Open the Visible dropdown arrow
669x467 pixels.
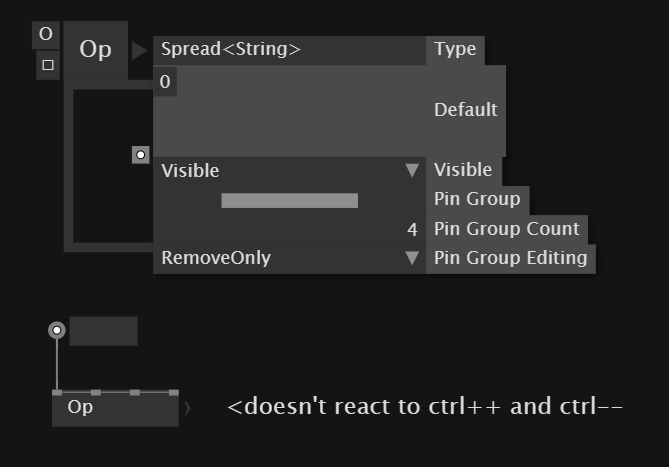tap(412, 171)
